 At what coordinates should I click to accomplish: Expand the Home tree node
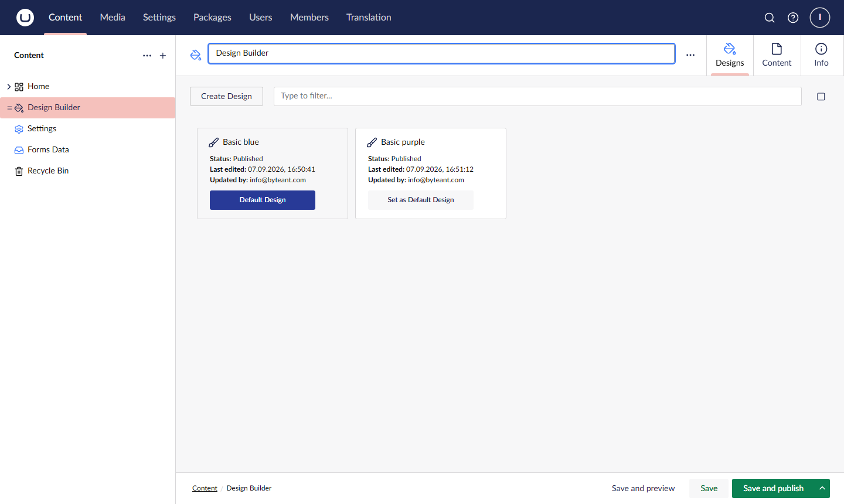tap(9, 87)
